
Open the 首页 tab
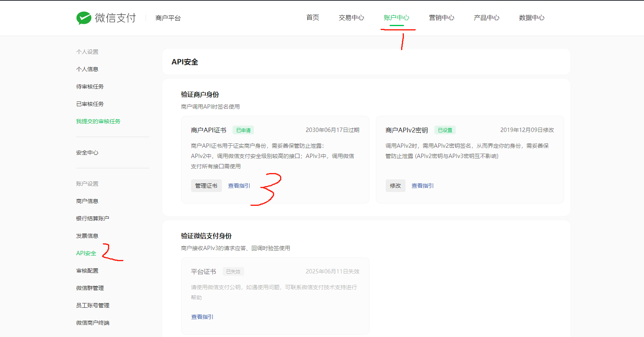[313, 18]
